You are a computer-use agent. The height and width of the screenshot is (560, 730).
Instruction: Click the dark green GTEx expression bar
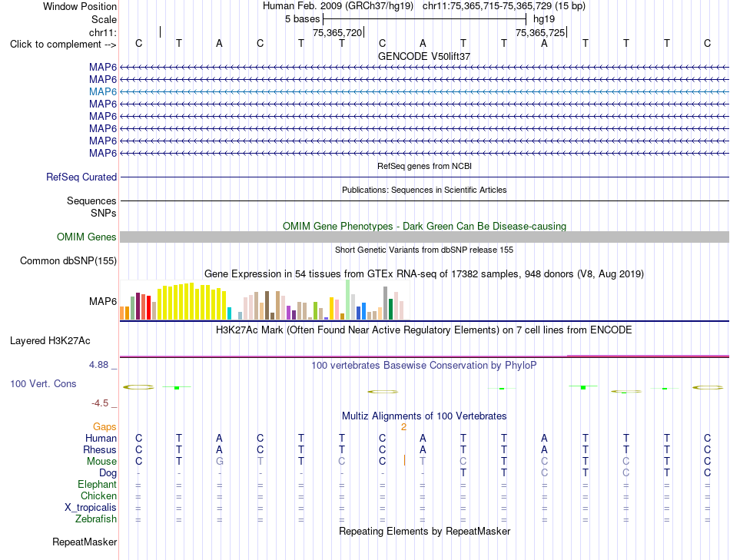pos(391,309)
